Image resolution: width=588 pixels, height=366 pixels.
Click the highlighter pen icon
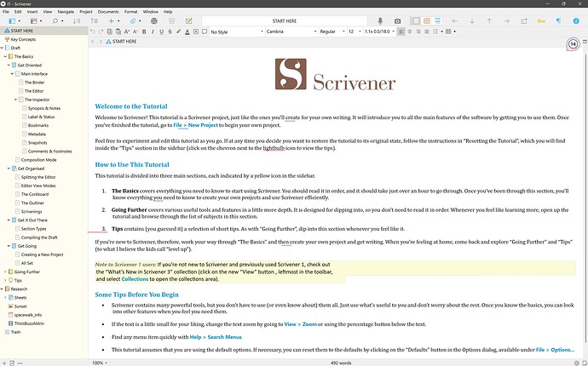[x=178, y=31]
